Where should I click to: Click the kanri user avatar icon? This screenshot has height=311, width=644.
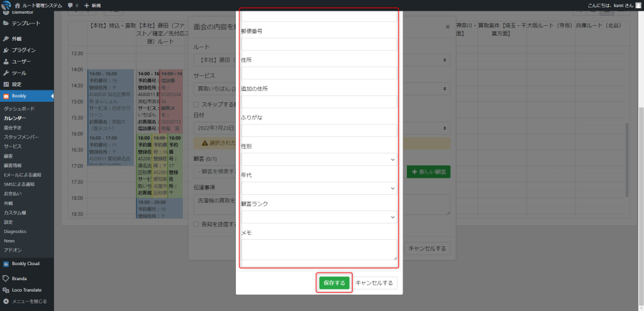tap(638, 5)
